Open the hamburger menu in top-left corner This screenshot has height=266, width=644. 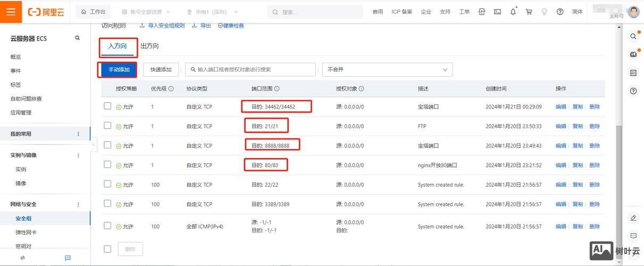11,11
